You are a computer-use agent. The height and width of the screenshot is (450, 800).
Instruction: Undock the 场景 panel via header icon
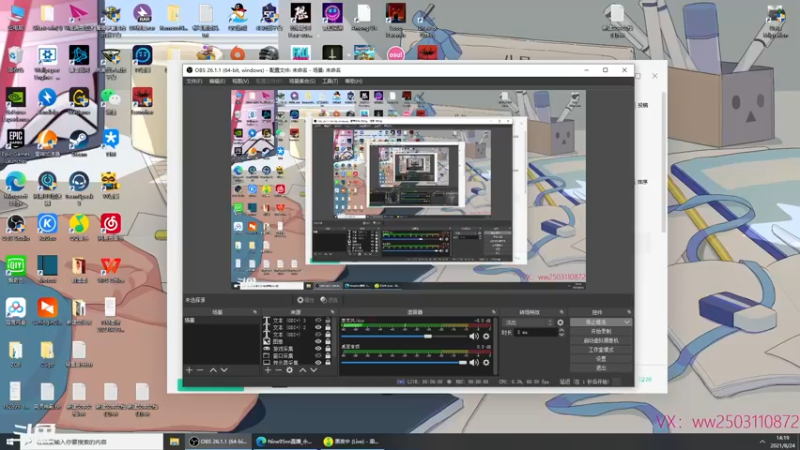[255, 312]
